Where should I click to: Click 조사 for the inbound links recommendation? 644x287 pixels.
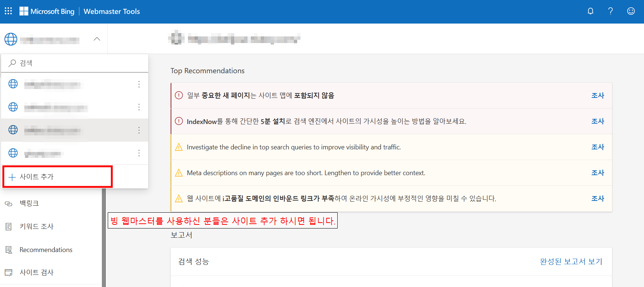[x=598, y=198]
